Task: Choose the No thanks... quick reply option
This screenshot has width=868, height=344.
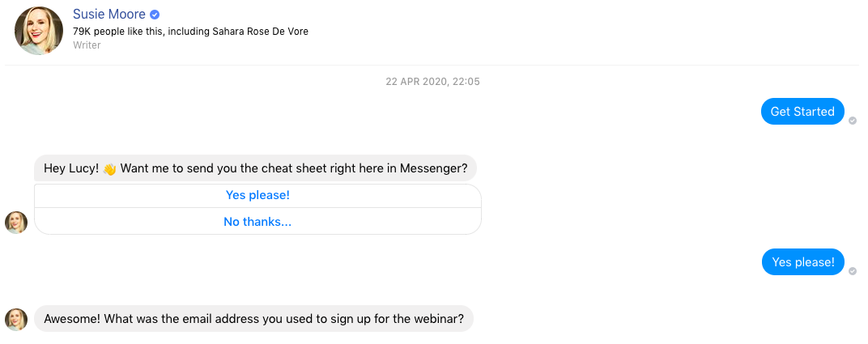Action: coord(257,222)
